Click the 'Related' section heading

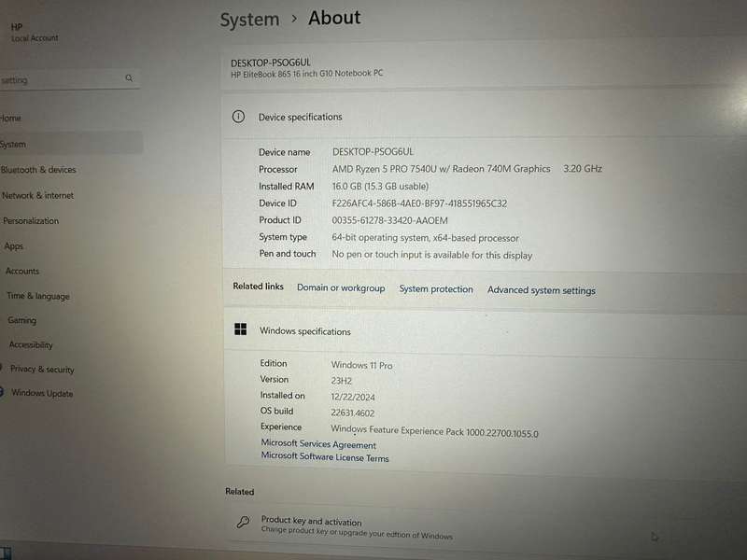point(240,492)
